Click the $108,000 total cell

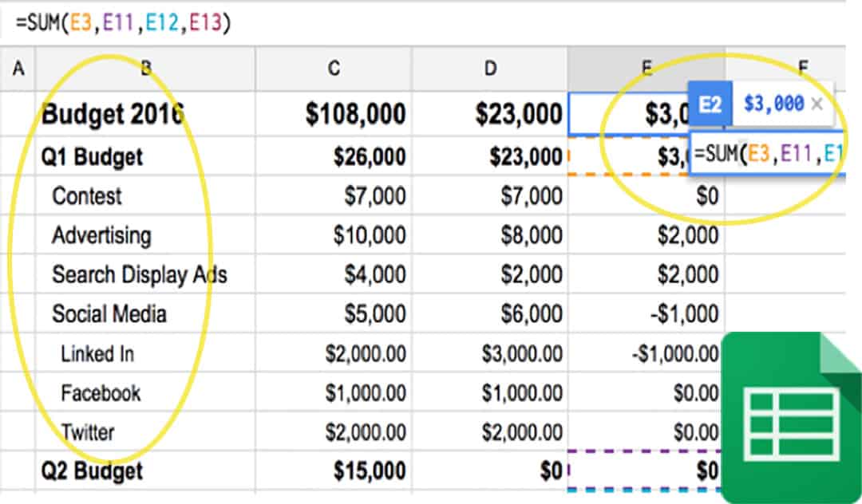point(355,114)
